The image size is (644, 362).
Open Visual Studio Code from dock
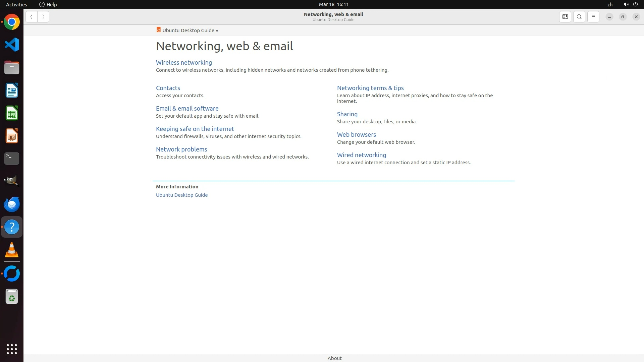[12, 45]
